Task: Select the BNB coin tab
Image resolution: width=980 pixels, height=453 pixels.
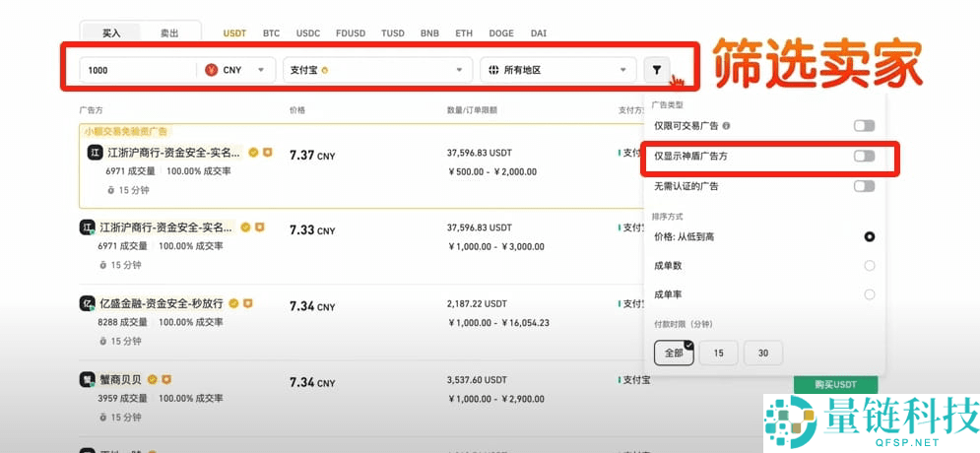Action: point(429,33)
